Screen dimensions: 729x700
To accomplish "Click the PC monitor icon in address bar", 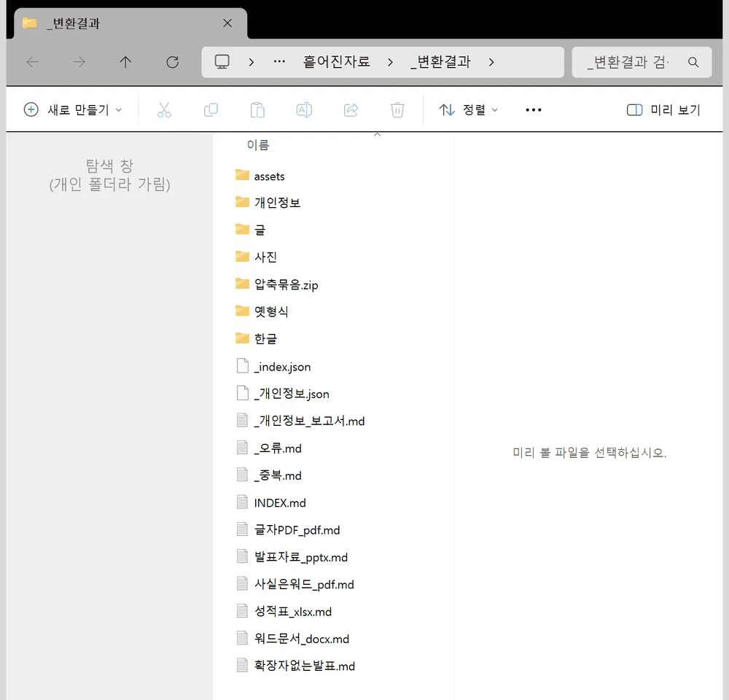I will [222, 62].
